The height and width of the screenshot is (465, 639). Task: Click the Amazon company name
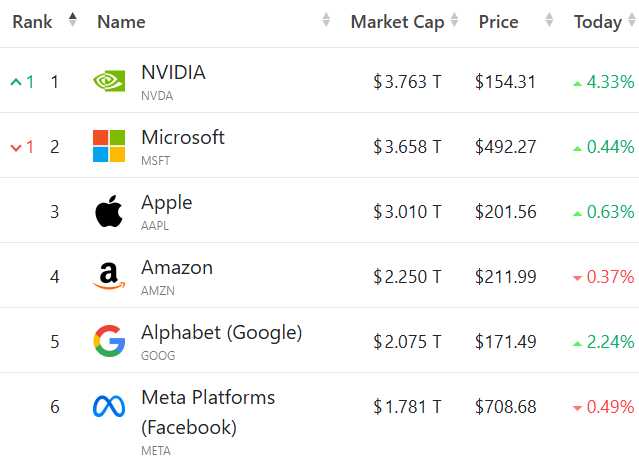tap(177, 268)
